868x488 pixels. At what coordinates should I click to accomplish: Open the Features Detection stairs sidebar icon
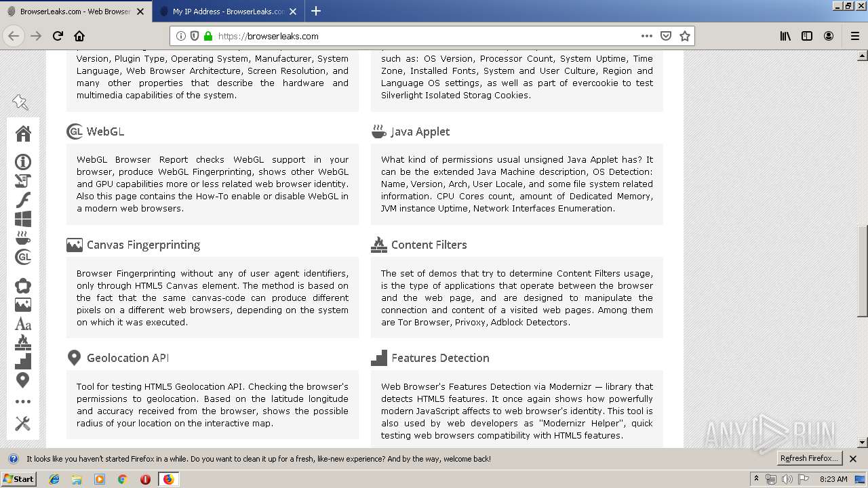(23, 361)
